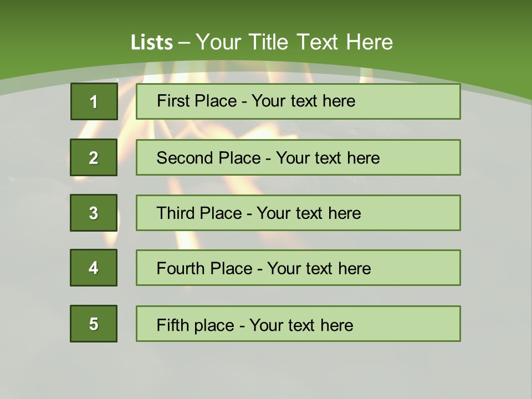Click the 'Fourth Place - Your text here' bar
The height and width of the screenshot is (399, 532).
pos(298,268)
